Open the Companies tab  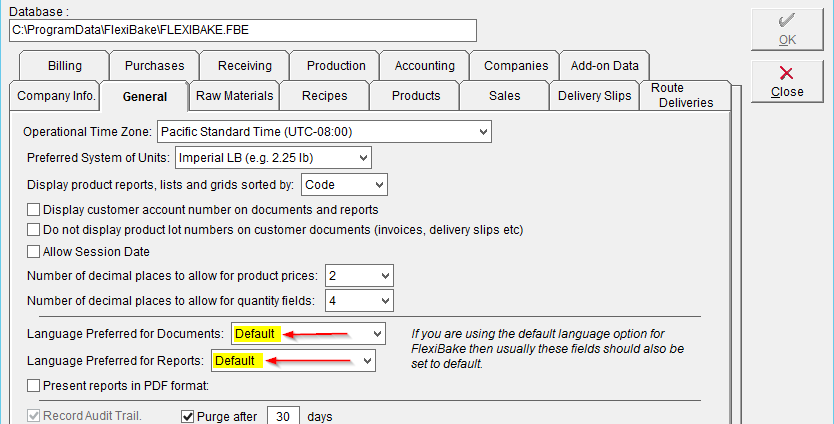[515, 66]
